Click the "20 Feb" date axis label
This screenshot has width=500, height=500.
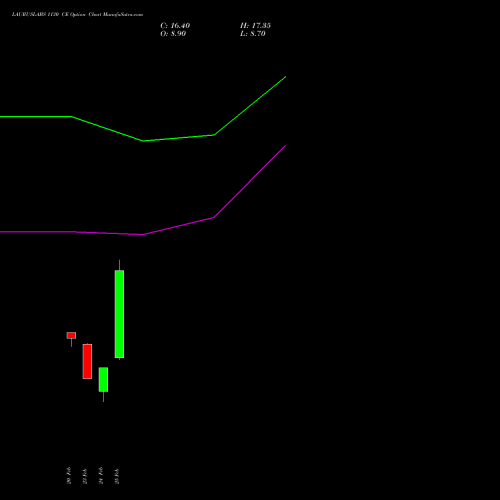[x=69, y=476]
